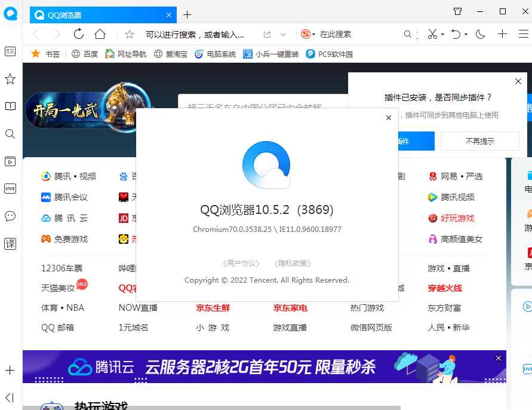The height and width of the screenshot is (410, 532).
Task: Open the chat bubble sidebar icon
Action: pos(10,216)
